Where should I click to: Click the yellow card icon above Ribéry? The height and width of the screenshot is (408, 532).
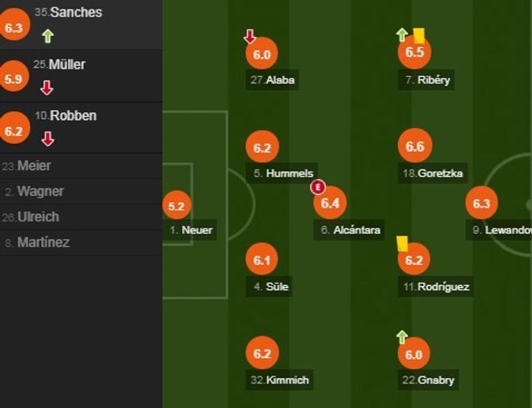click(x=419, y=35)
